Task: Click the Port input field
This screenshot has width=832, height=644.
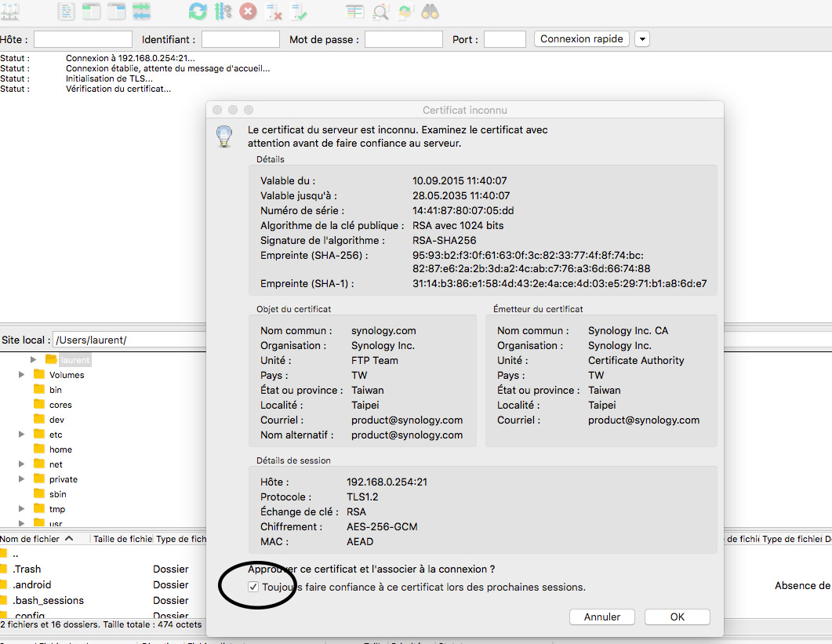Action: click(505, 39)
